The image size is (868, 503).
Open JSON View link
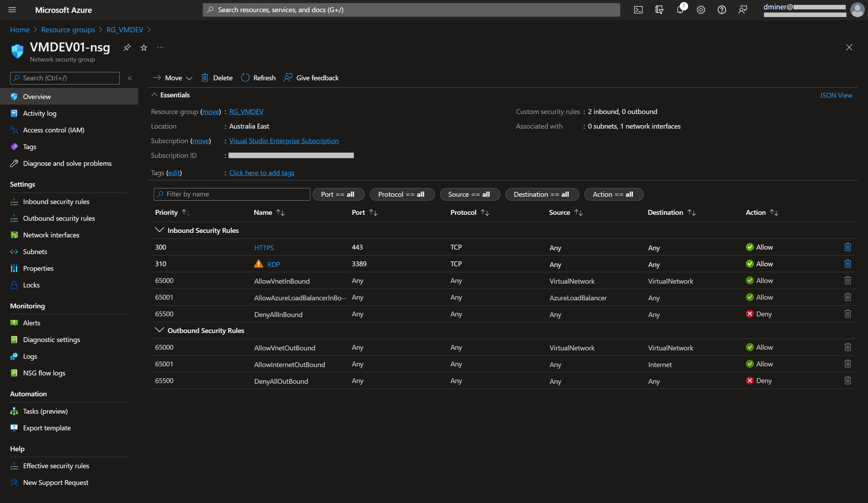836,95
